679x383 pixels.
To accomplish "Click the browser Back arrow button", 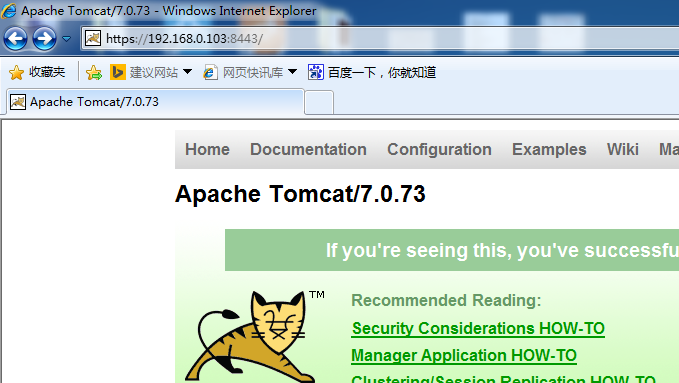I will pyautogui.click(x=16, y=39).
